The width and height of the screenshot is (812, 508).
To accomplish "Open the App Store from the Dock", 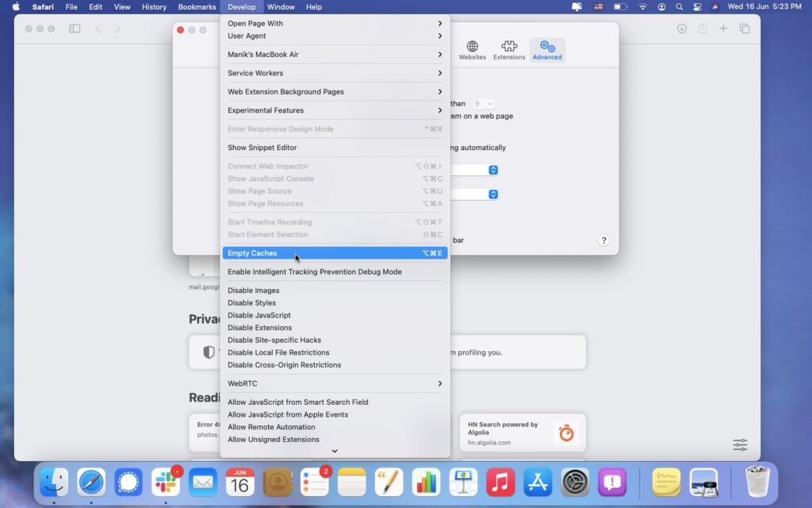I will 538,481.
